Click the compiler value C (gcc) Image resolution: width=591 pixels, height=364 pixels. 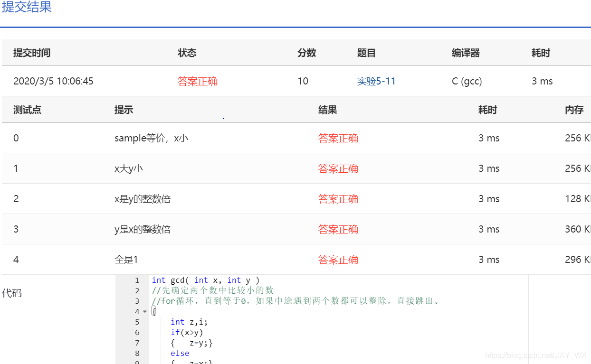[467, 81]
